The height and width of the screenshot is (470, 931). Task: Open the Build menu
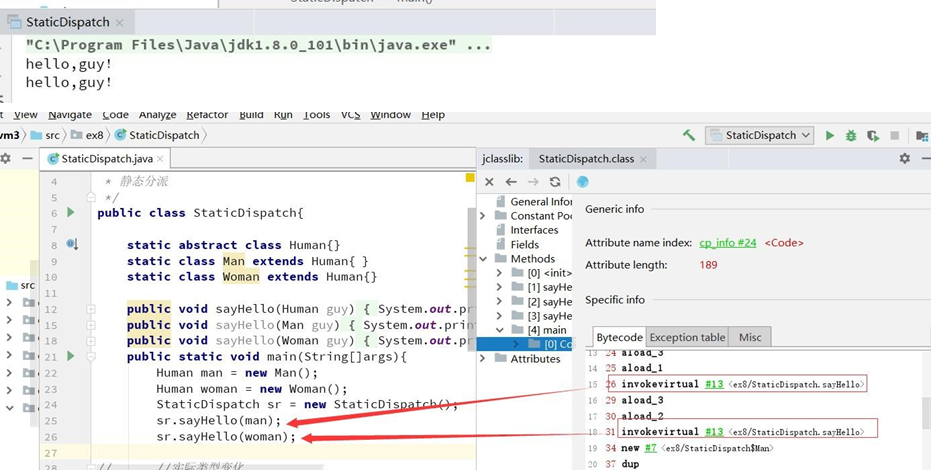(251, 115)
